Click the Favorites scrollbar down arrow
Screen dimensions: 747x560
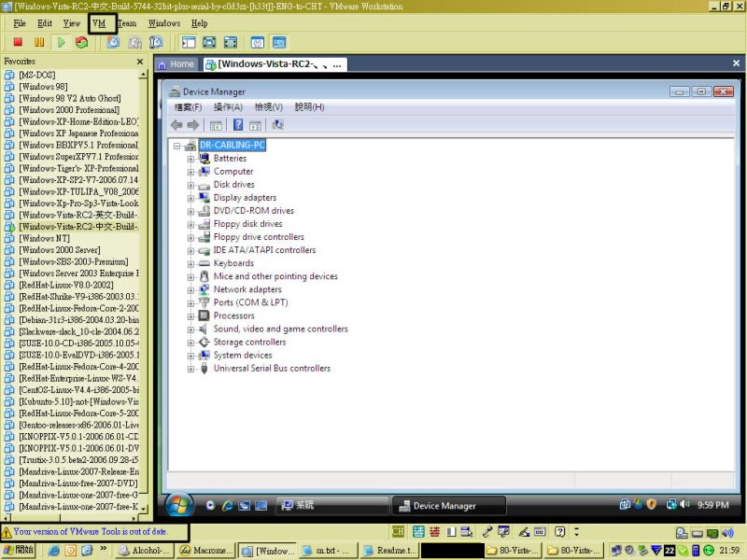[143, 509]
